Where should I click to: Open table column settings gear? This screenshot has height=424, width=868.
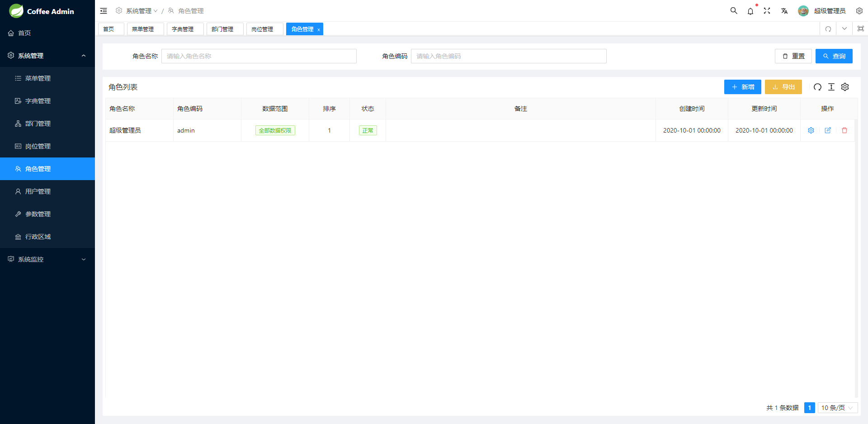pos(845,87)
